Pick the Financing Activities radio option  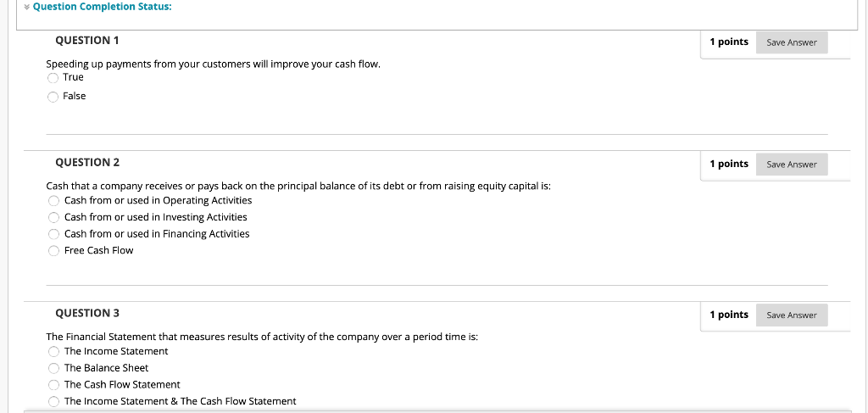pyautogui.click(x=53, y=234)
